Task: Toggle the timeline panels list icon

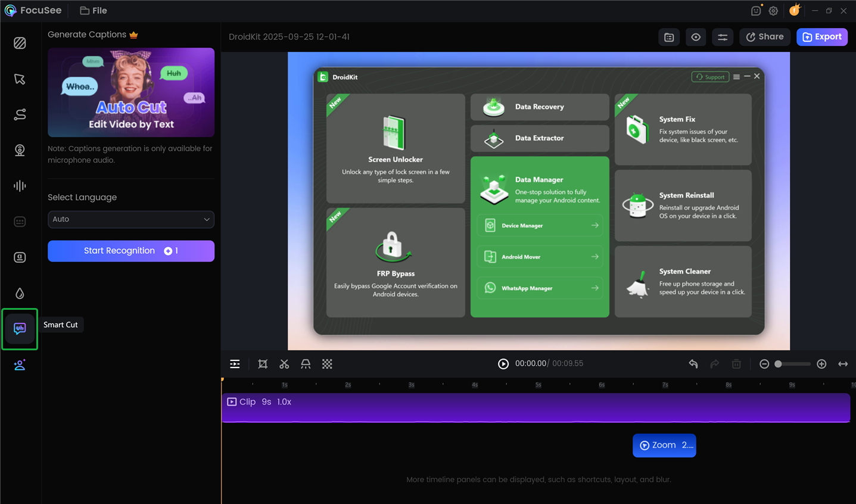Action: tap(235, 364)
